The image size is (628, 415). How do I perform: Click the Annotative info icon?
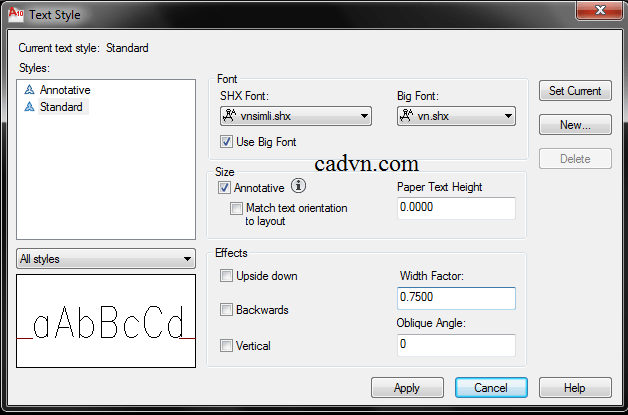(x=298, y=186)
